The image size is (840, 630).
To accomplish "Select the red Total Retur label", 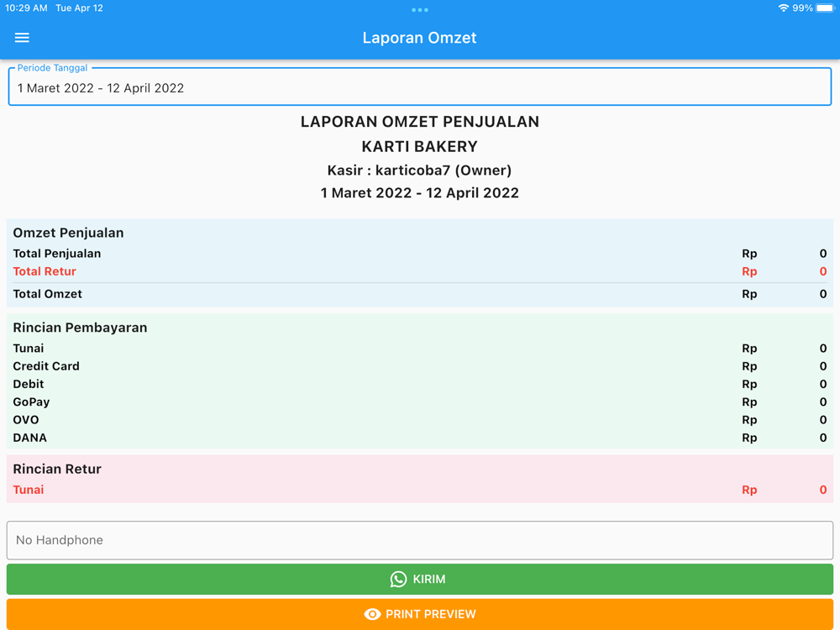I will coord(45,271).
